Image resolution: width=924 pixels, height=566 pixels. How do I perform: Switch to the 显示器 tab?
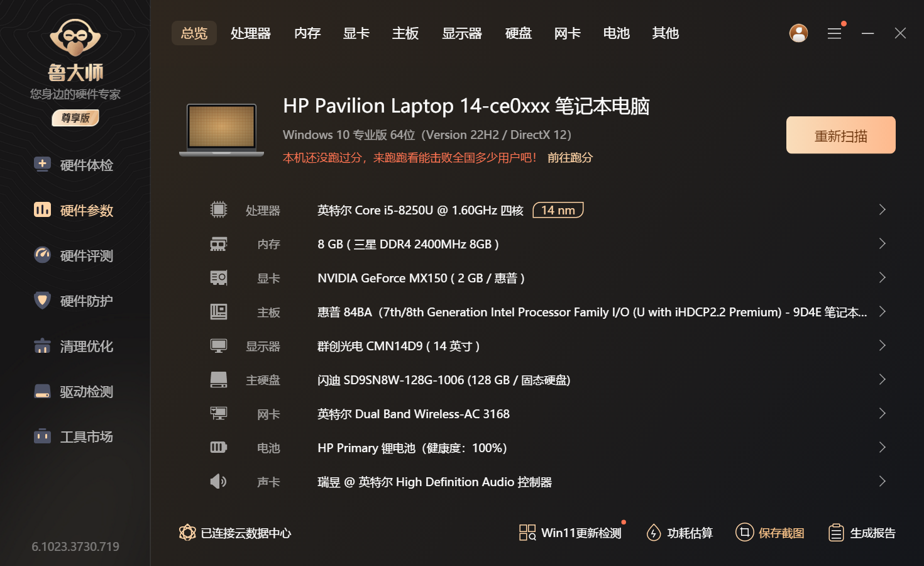(462, 33)
